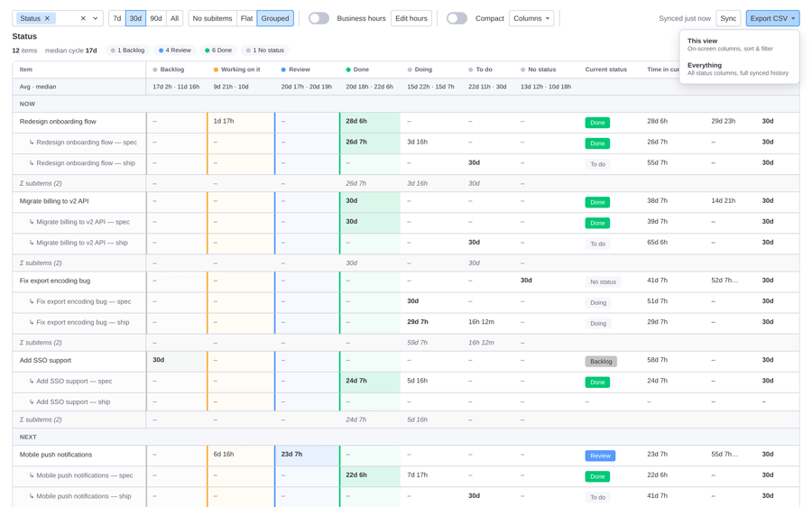812x507 pixels.
Task: Select the 30d time range
Action: coord(135,18)
